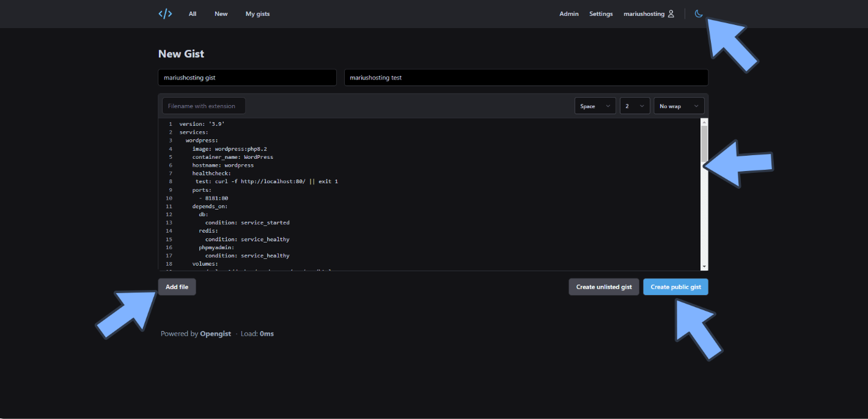Open the My gists menu item
Screen dimensions: 868x419
pos(257,13)
